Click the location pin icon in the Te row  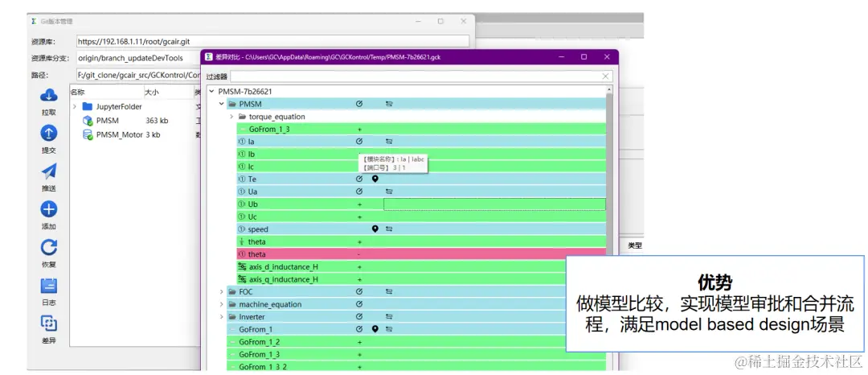click(375, 179)
